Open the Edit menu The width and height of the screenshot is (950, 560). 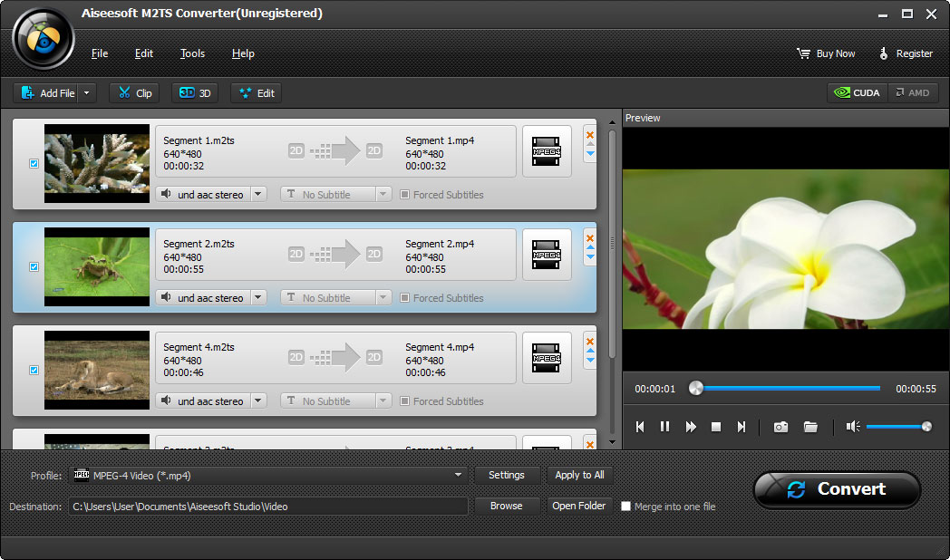point(143,53)
